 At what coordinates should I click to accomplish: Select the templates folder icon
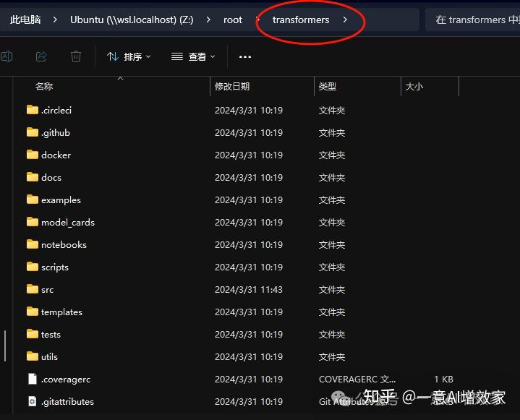click(x=32, y=312)
